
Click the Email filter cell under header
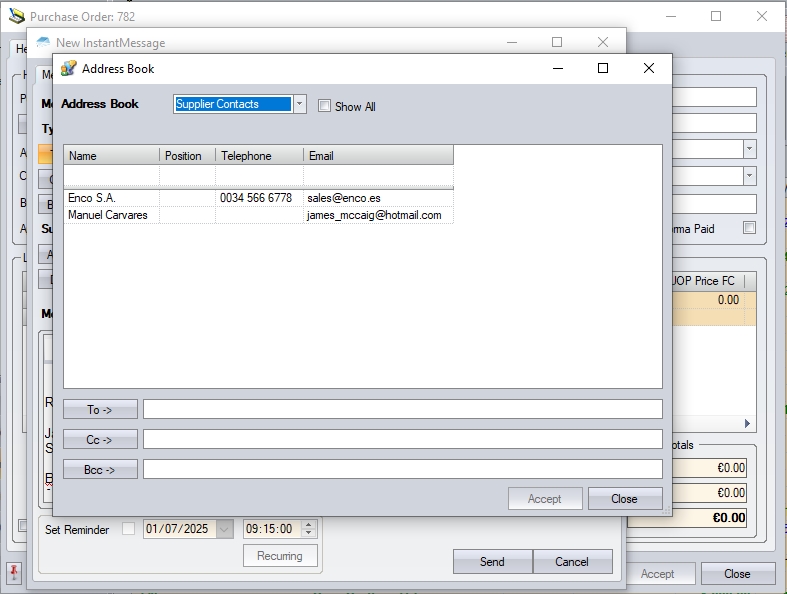click(378, 176)
